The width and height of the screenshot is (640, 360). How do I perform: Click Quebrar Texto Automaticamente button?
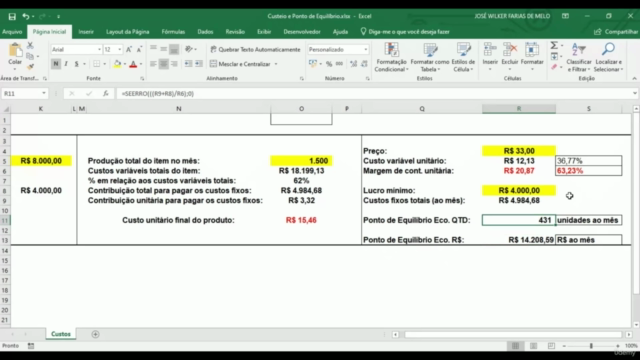pyautogui.click(x=255, y=49)
